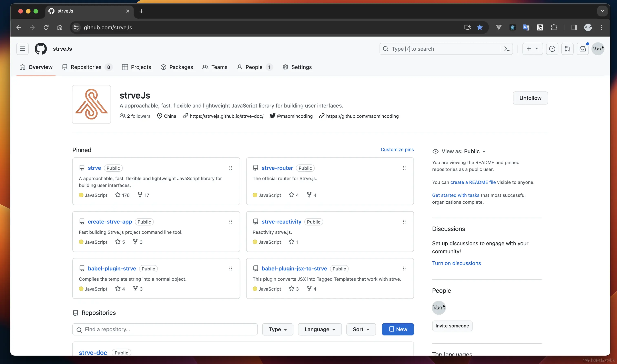Click the Customize pins link
Screen dimensions: 617x364
[x=397, y=150]
